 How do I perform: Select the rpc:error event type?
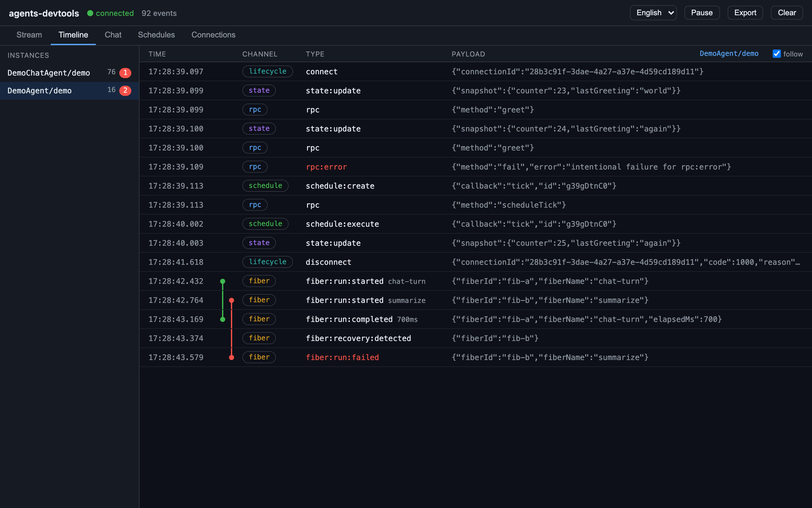point(326,167)
